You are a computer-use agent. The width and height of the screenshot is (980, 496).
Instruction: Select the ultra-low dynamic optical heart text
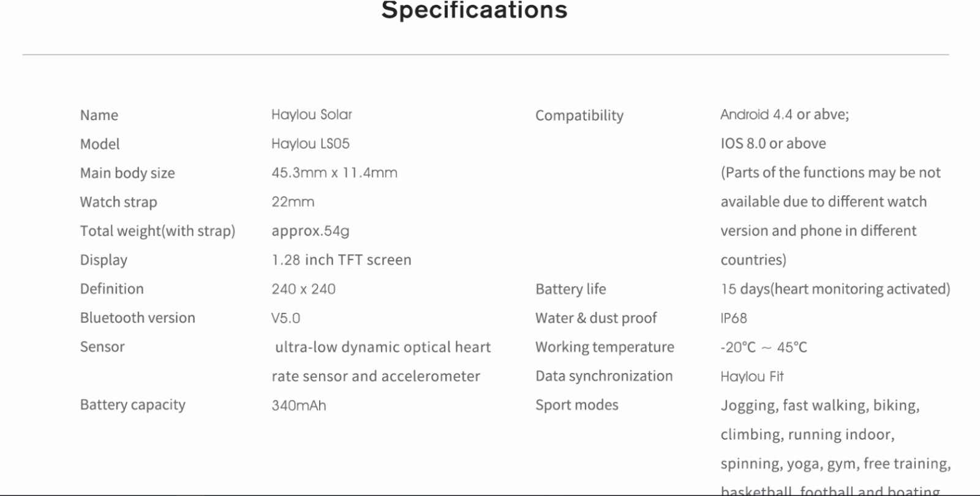383,347
